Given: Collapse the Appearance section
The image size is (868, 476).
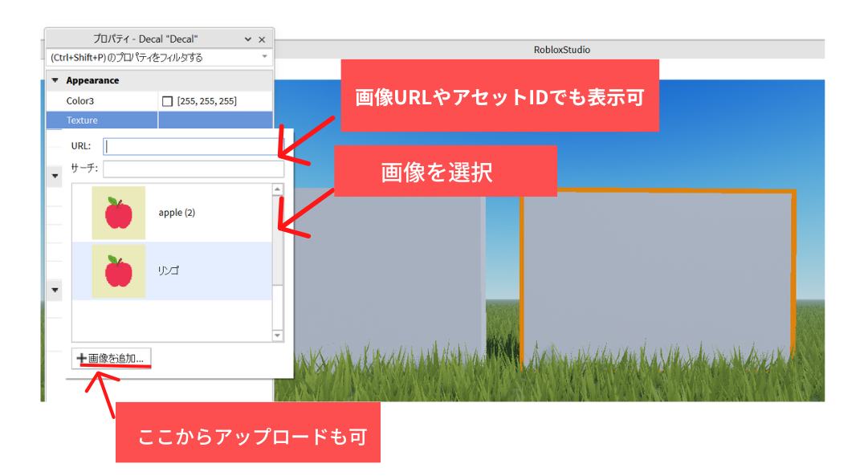Looking at the screenshot, I should coord(55,80).
